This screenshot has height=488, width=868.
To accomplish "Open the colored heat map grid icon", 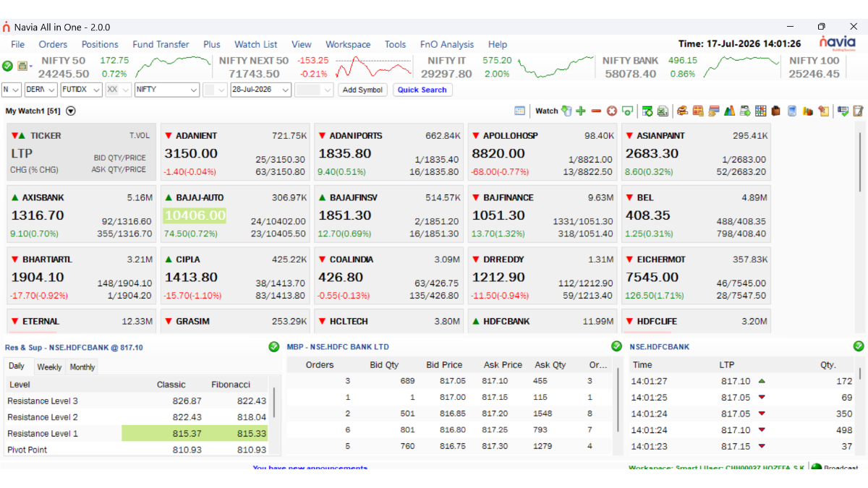I will pos(760,111).
